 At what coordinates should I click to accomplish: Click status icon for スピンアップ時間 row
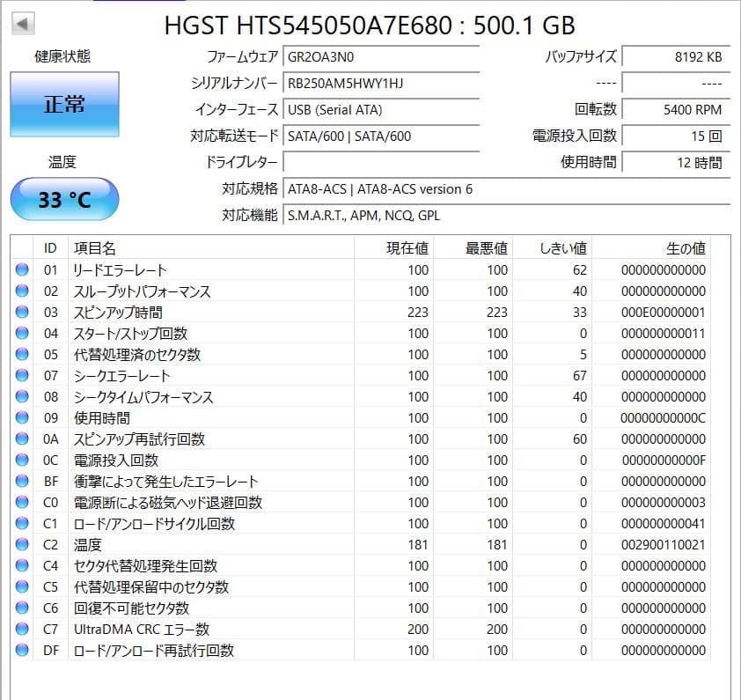tap(22, 312)
